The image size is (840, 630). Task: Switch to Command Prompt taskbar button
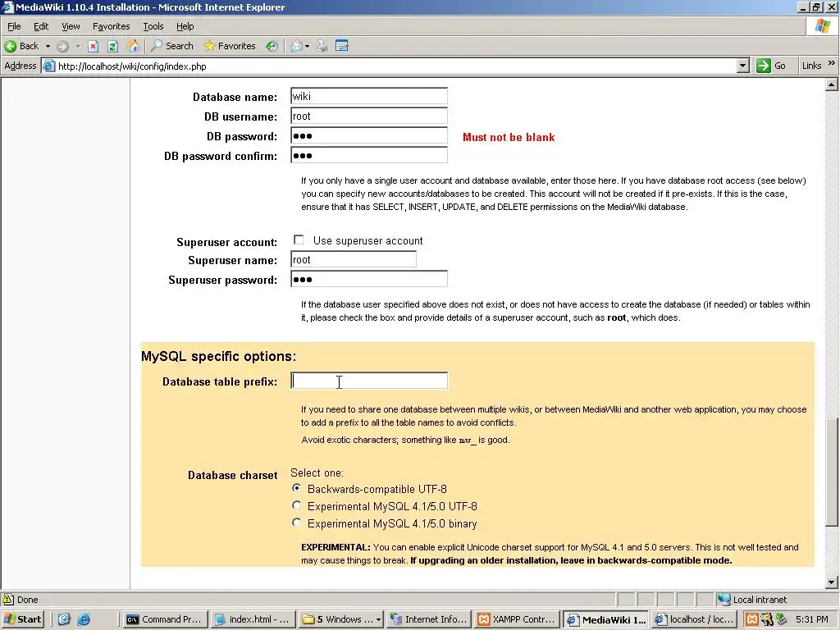[x=164, y=619]
